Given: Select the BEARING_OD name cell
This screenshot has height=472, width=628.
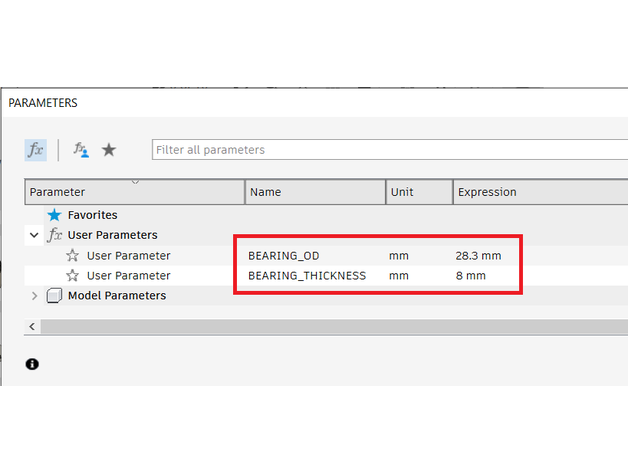Looking at the screenshot, I should [x=284, y=256].
